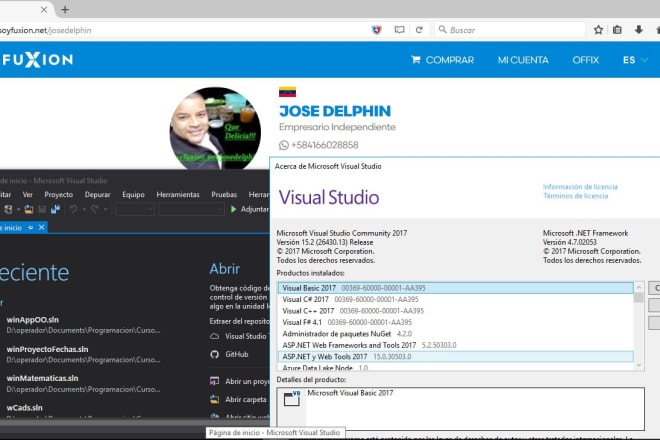Click the GitHub option under Abrir
Screen dimensions: 660x440
pyautogui.click(x=229, y=355)
